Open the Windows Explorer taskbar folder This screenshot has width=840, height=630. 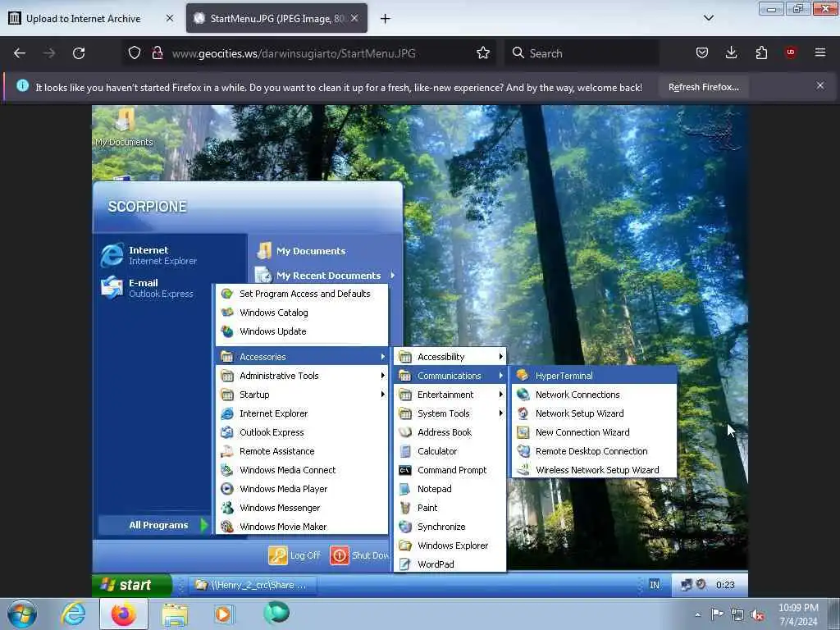[x=175, y=614]
